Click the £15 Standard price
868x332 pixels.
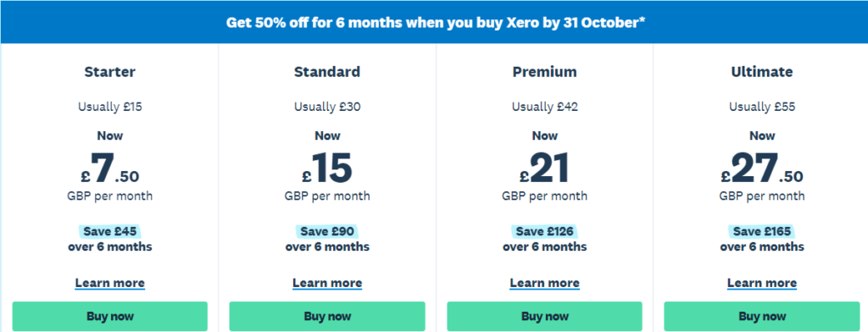327,169
